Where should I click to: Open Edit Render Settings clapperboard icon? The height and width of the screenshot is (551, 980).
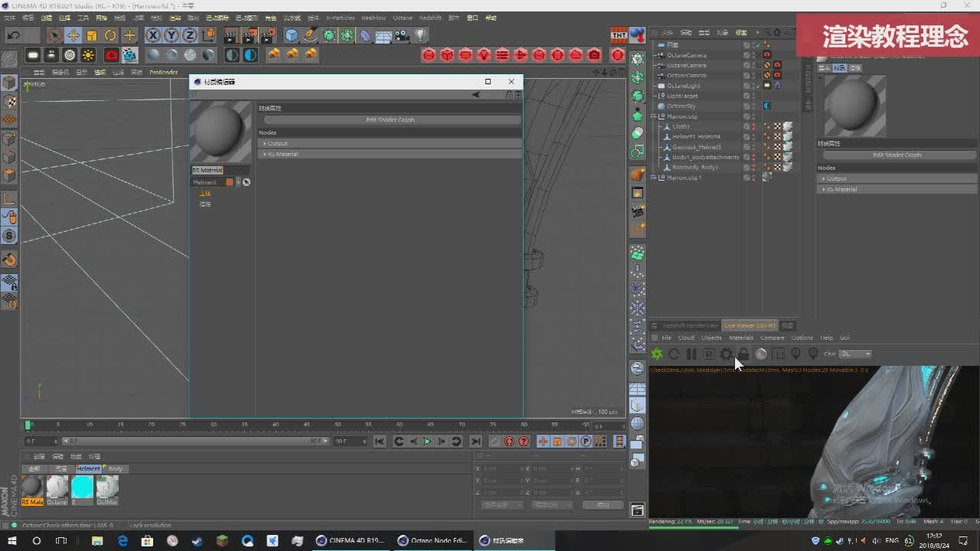[x=268, y=35]
